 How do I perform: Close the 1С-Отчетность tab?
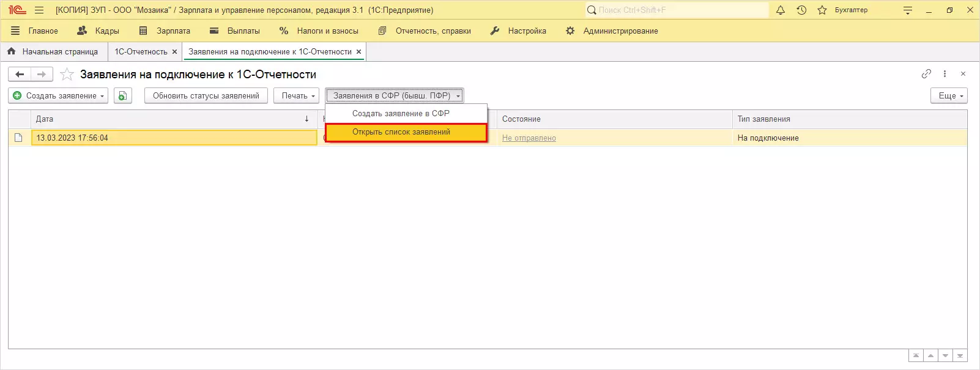[x=174, y=52]
